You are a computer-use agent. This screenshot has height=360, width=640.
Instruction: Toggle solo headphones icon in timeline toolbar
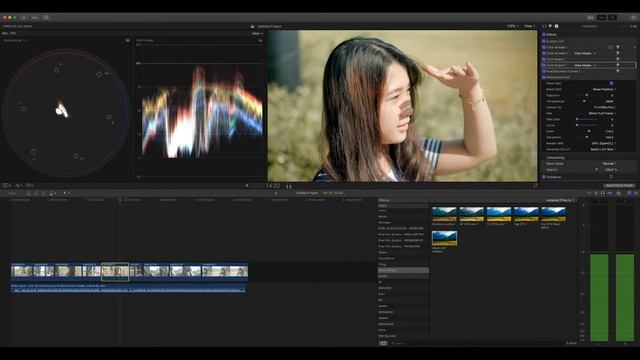coord(602,193)
